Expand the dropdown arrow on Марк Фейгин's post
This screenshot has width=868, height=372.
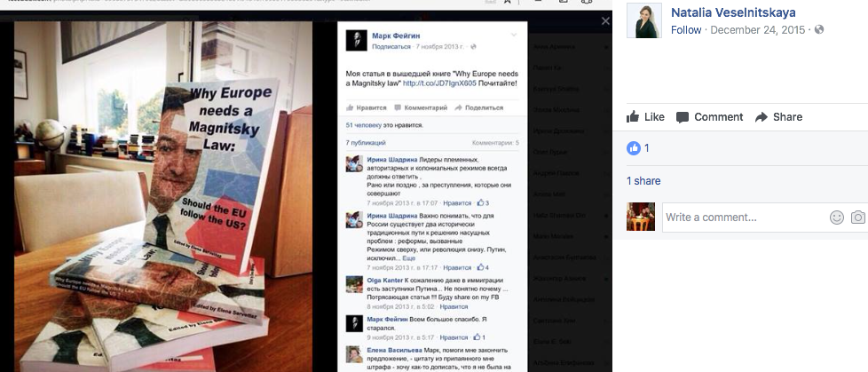pos(514,35)
